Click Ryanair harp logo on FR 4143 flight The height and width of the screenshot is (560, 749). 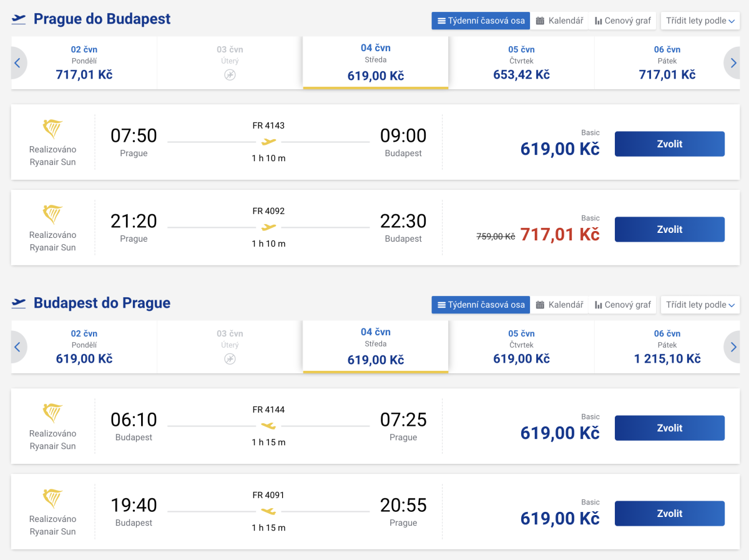pyautogui.click(x=52, y=129)
